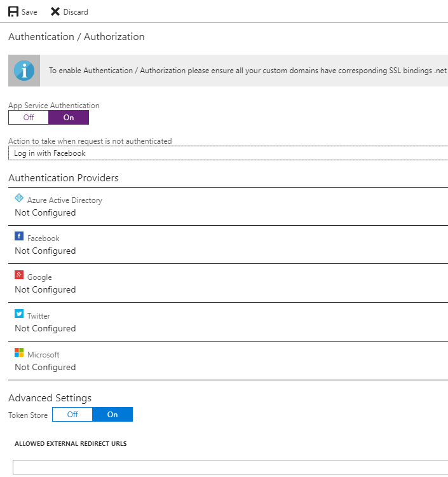Click the Microsoft four-color logo icon
Screen dimensions: 448x477
19,352
